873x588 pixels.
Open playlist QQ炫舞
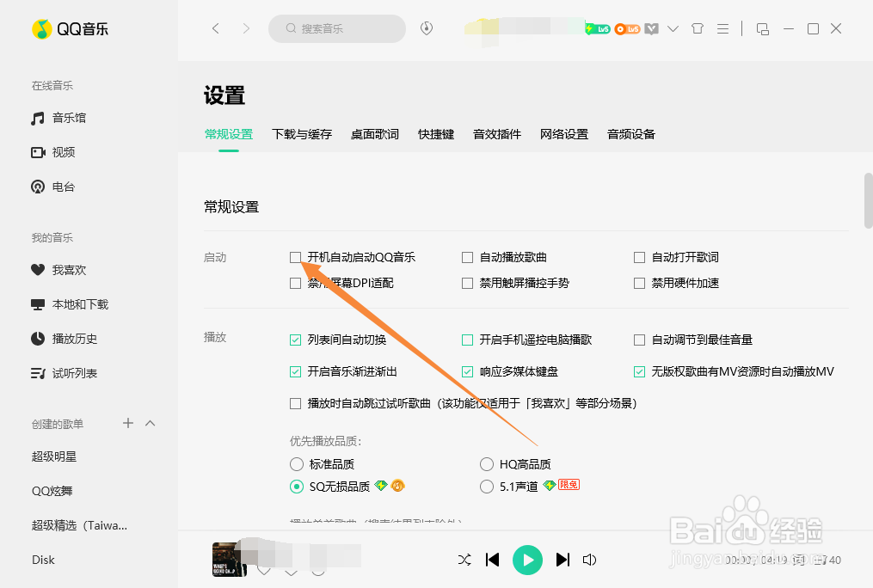pos(52,491)
